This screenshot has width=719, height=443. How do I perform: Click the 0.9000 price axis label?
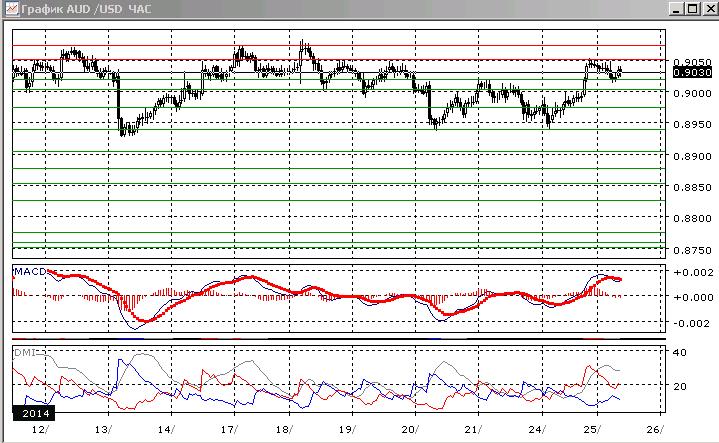[x=692, y=94]
